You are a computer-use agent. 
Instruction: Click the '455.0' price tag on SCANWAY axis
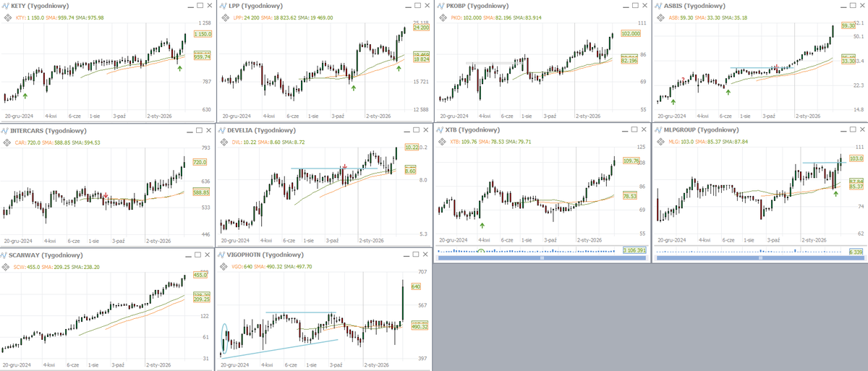point(200,275)
